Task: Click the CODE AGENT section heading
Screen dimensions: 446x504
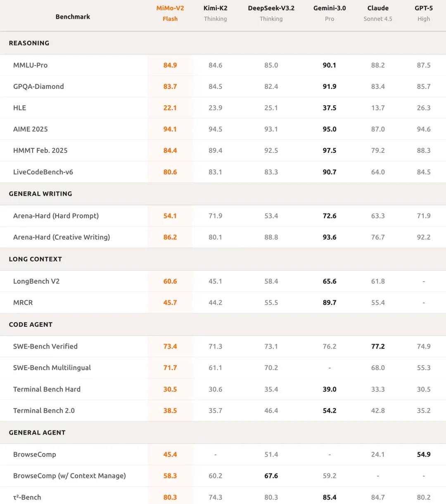Action: tap(31, 324)
